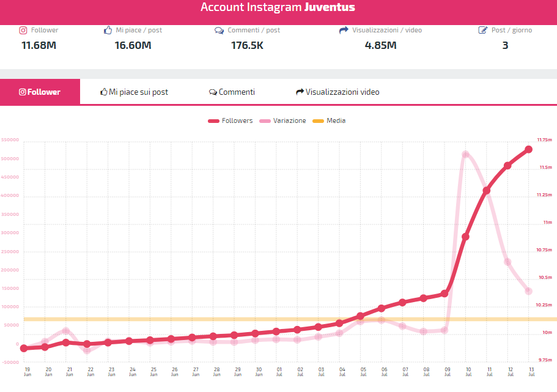Click the edit pencil icon beside Post / giorno
557x392 pixels.
tap(483, 30)
